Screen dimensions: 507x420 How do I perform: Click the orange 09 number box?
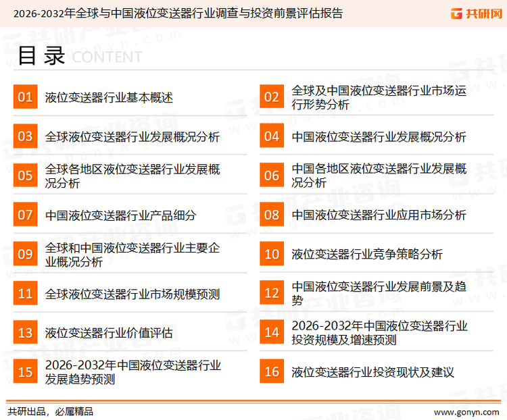25,254
